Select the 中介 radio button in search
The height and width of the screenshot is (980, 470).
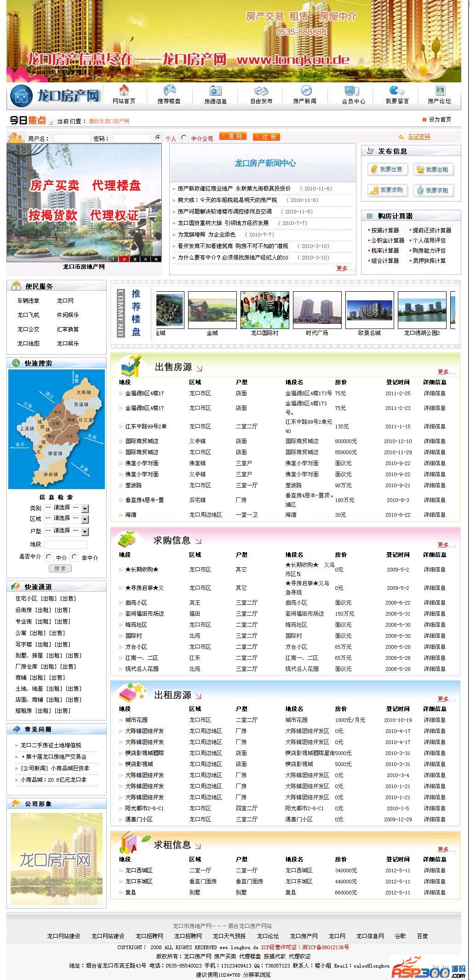point(49,557)
